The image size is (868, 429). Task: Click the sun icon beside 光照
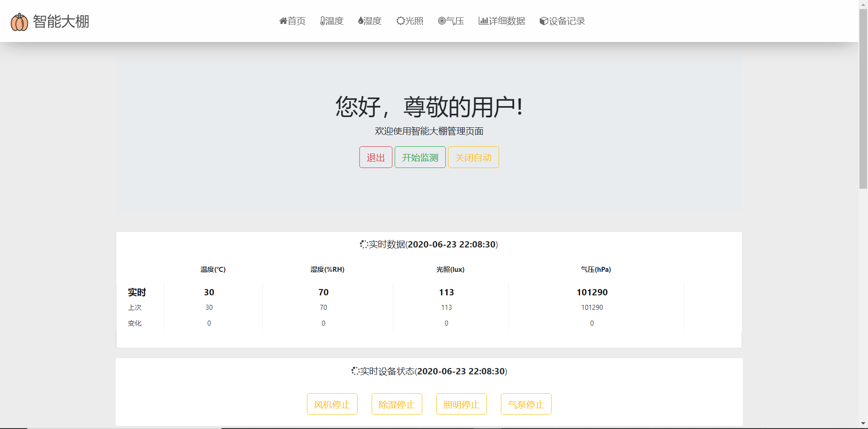click(x=401, y=21)
